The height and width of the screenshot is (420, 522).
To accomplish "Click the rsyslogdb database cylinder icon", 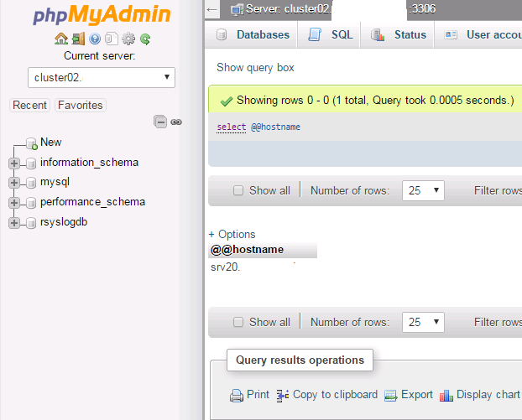I will pyautogui.click(x=31, y=222).
